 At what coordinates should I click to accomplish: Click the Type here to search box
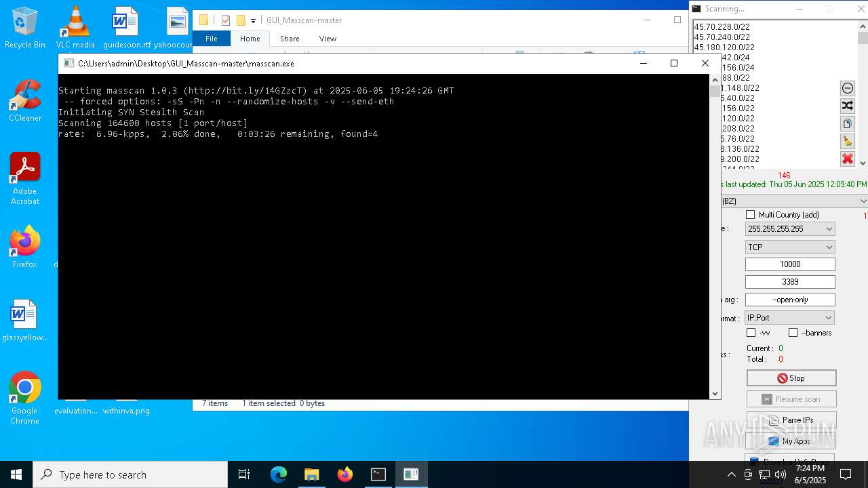coord(130,474)
